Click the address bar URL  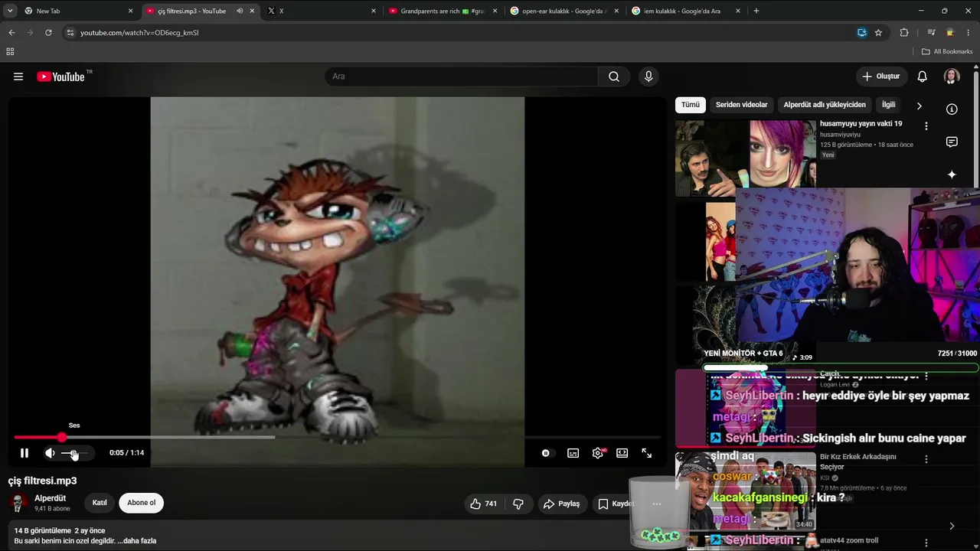[139, 33]
